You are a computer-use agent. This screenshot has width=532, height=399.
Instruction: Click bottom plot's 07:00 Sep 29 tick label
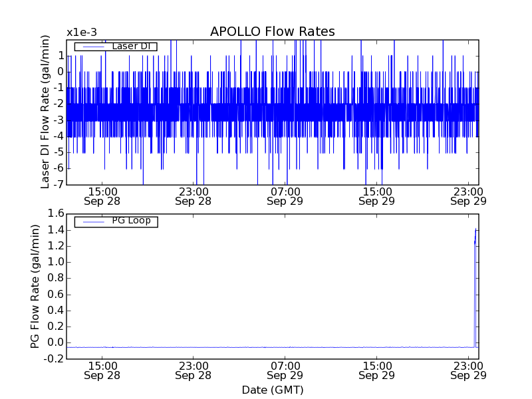point(285,371)
